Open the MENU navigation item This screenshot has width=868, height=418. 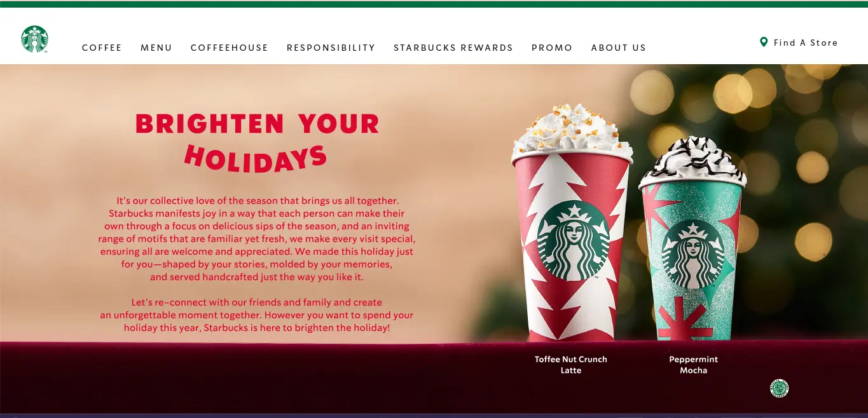(x=156, y=48)
